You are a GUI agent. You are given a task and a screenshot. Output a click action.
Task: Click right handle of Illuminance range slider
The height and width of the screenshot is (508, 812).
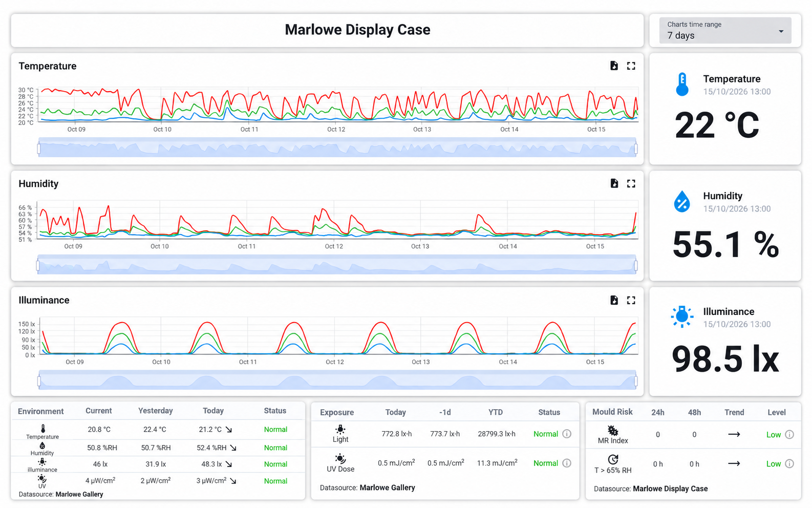coord(636,382)
